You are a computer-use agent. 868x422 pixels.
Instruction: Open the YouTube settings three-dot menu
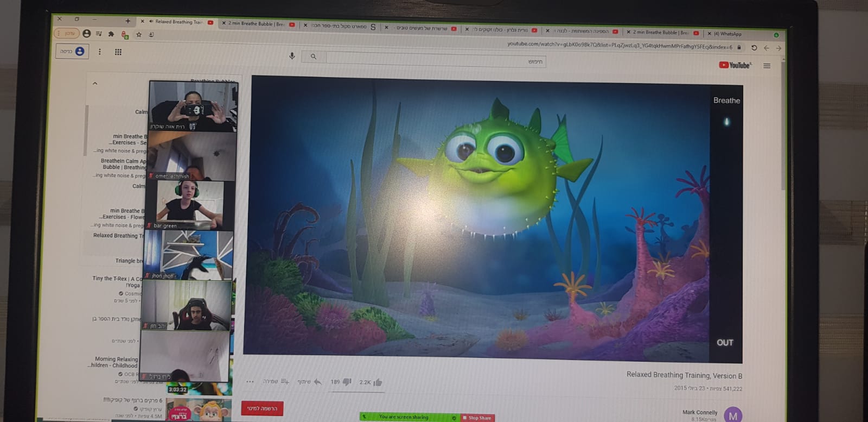(99, 52)
